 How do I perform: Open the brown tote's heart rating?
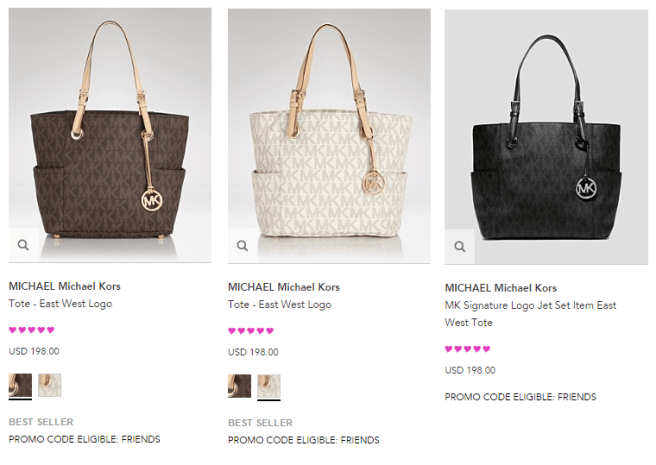pos(32,330)
